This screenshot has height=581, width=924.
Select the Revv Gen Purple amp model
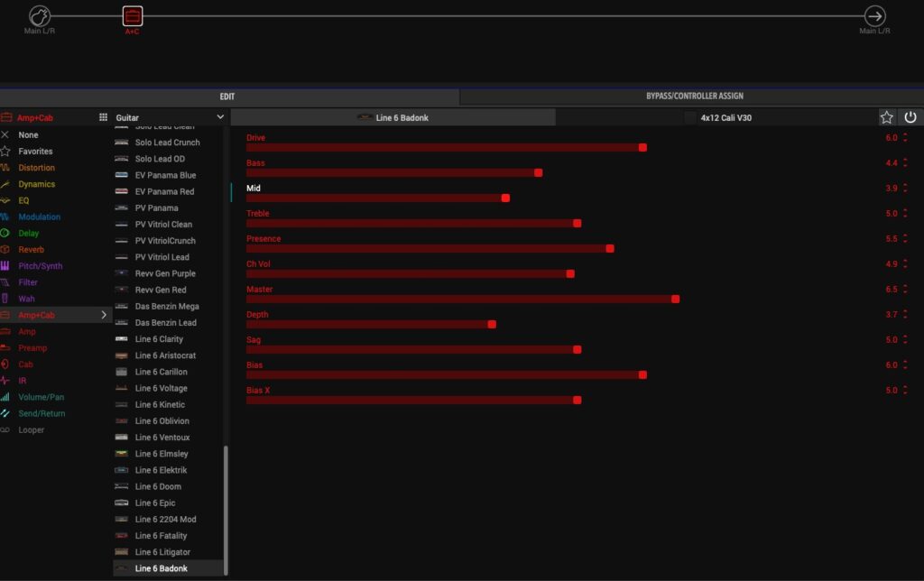(165, 273)
